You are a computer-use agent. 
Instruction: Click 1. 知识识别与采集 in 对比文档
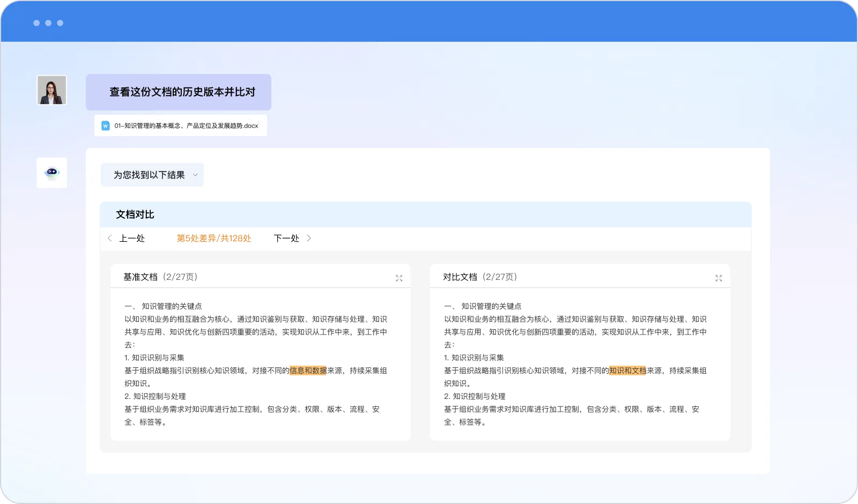474,358
